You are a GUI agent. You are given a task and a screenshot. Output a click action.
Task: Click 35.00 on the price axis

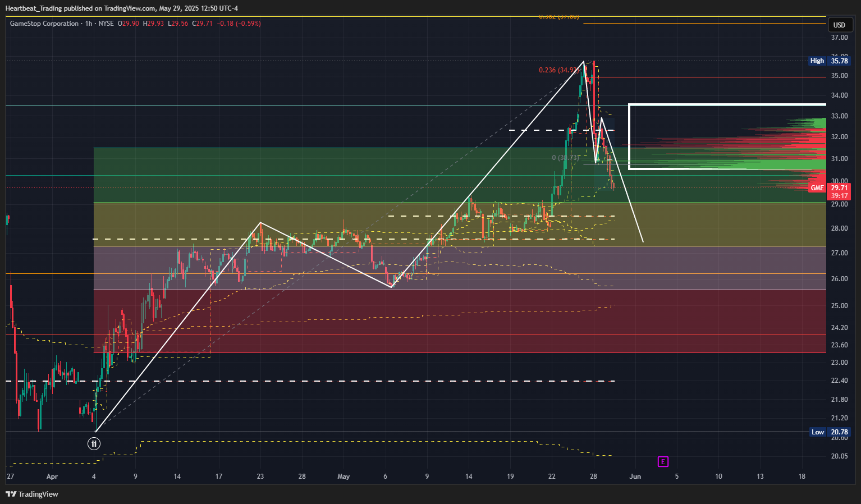coord(839,76)
